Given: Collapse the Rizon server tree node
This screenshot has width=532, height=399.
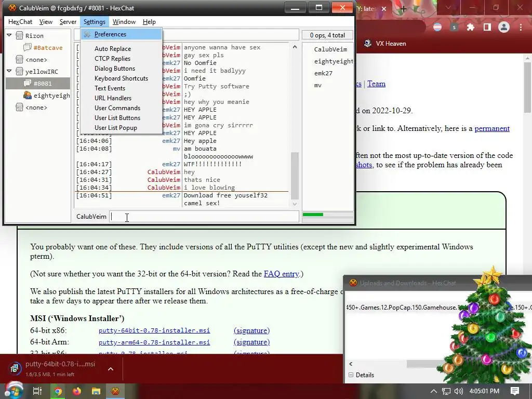Looking at the screenshot, I should pos(9,35).
